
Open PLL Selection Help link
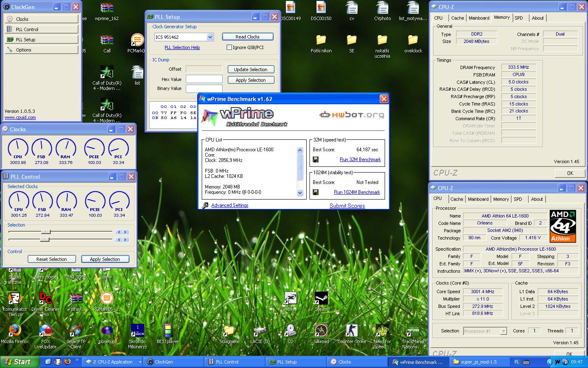point(182,47)
